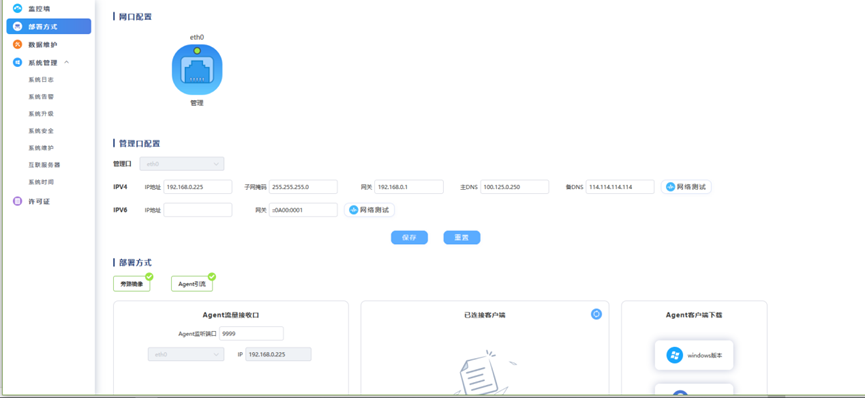The image size is (865, 398).
Task: Open the 管理口 eth0 dropdown
Action: [182, 164]
